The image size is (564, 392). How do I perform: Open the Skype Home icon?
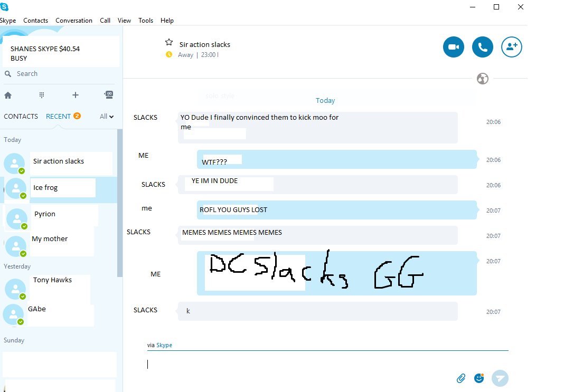[8, 95]
